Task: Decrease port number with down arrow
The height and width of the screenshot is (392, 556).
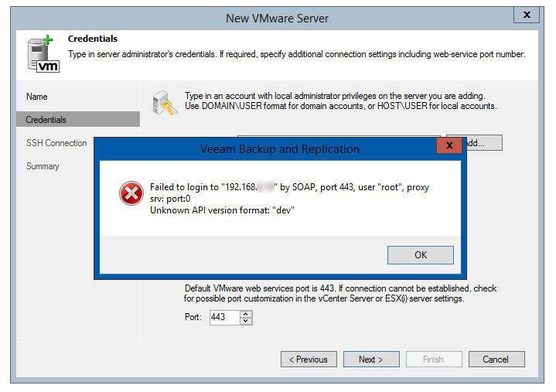Action: 245,321
